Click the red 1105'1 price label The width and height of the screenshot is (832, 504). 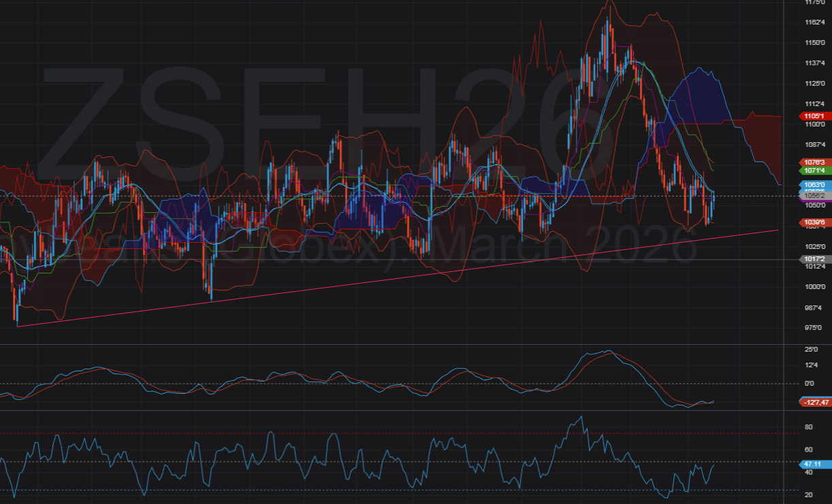tap(814, 116)
